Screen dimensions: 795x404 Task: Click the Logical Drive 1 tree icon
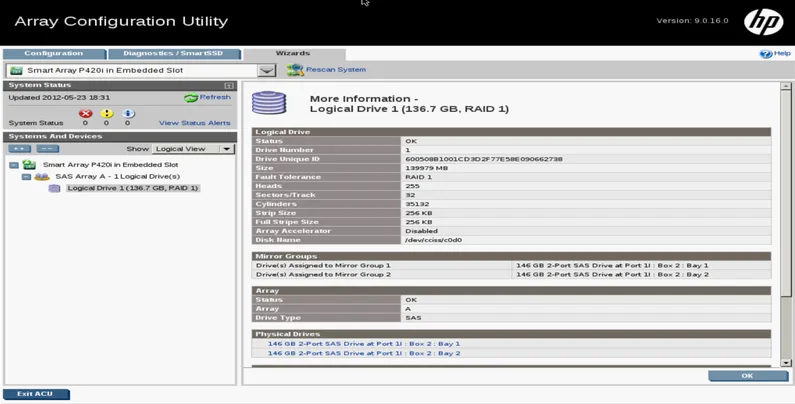coord(54,188)
